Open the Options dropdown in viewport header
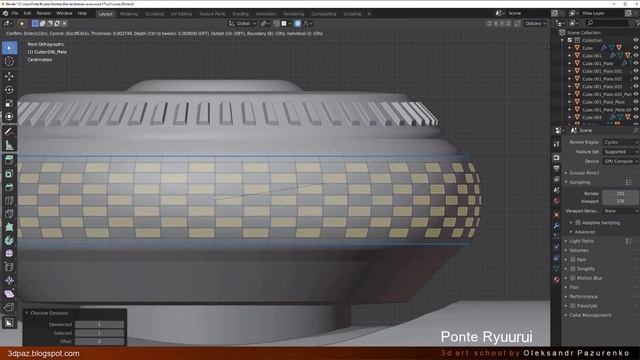This screenshot has width=640, height=360. tap(536, 23)
